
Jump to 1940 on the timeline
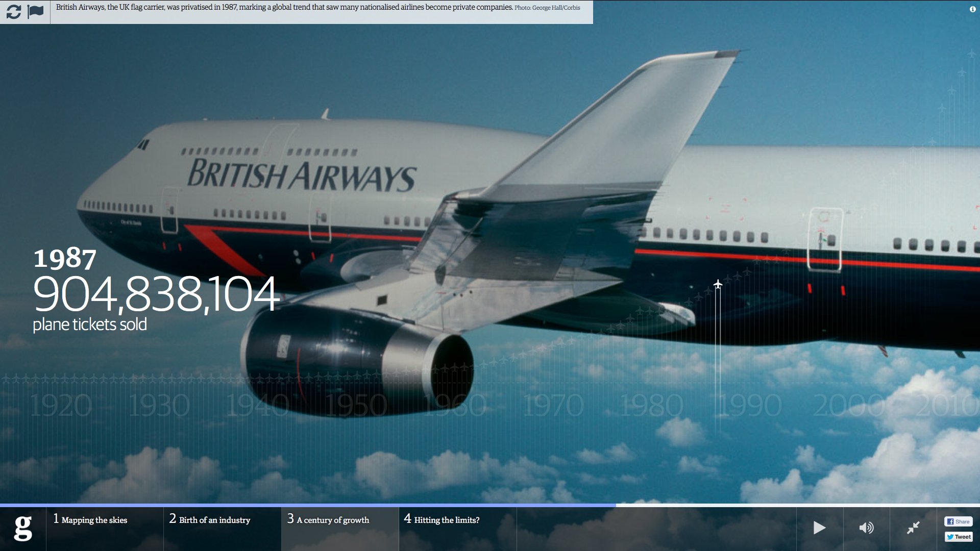[x=257, y=406]
